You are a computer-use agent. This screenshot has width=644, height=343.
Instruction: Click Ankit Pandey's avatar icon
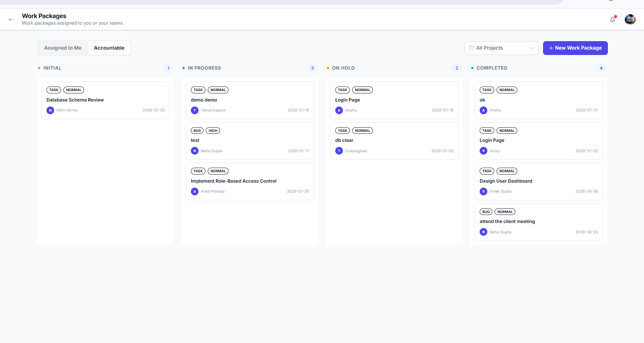[195, 191]
